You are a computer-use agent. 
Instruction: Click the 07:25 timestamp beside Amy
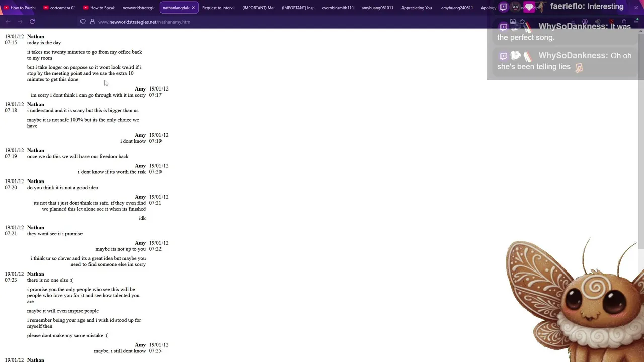155,351
